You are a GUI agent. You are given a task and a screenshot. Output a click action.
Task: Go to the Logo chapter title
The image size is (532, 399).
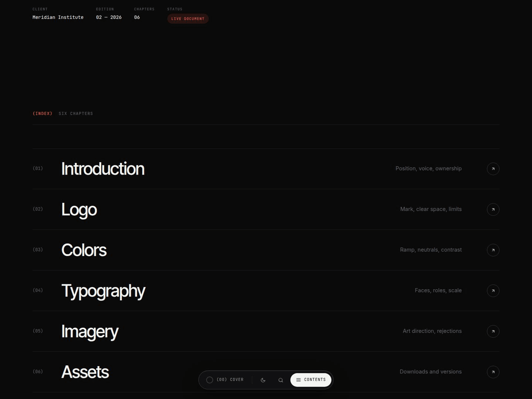tap(79, 209)
